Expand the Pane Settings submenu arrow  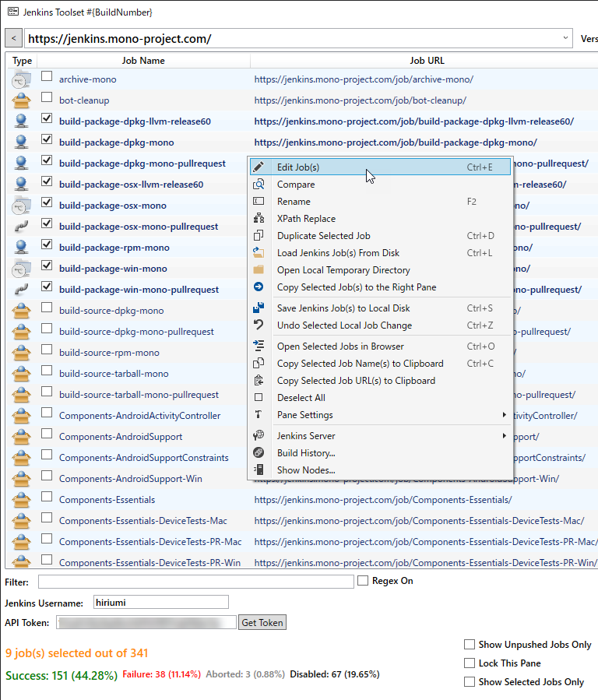click(505, 415)
